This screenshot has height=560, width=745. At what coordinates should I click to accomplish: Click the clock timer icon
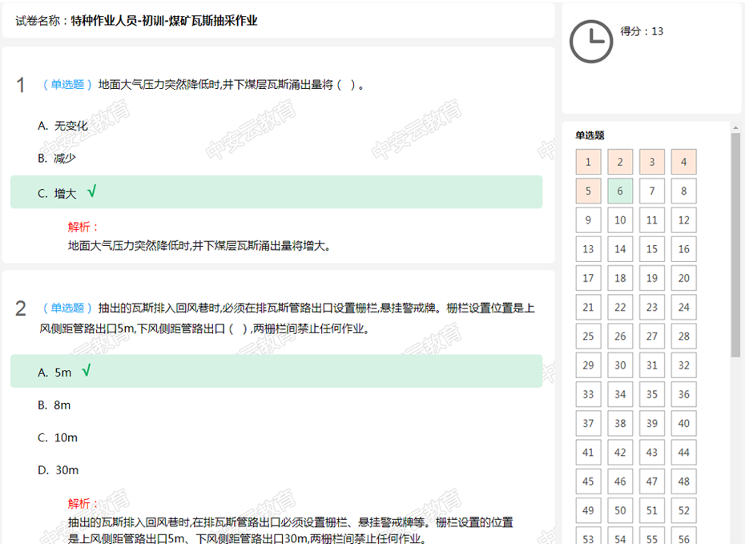[x=591, y=42]
